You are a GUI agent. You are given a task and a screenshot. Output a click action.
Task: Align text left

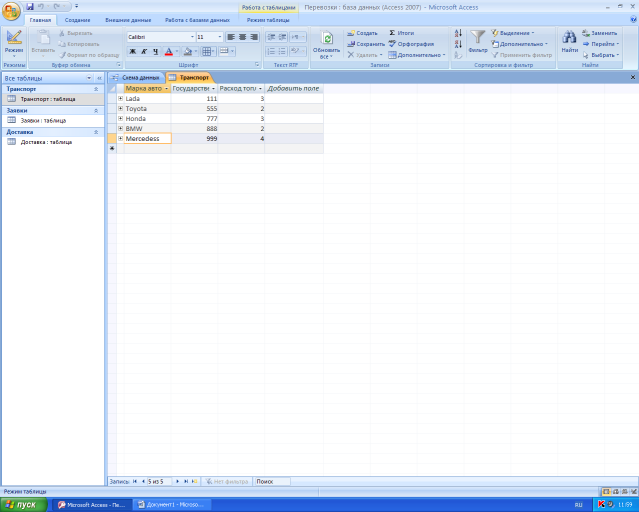point(231,37)
